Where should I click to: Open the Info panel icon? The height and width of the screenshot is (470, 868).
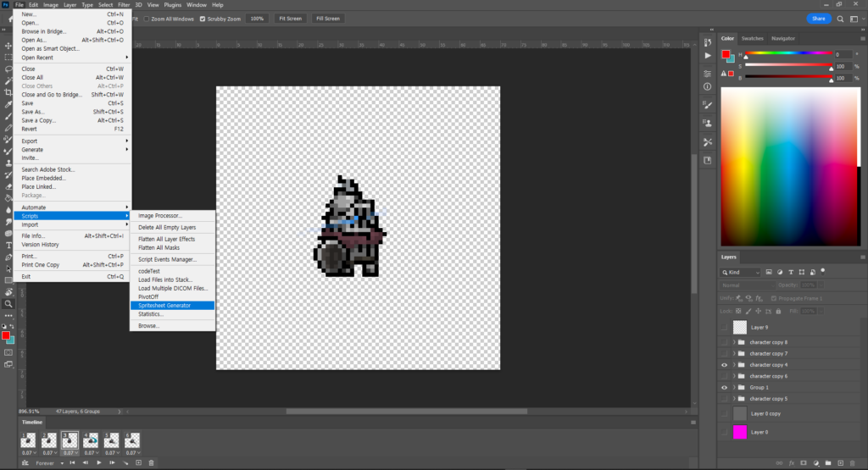(708, 87)
